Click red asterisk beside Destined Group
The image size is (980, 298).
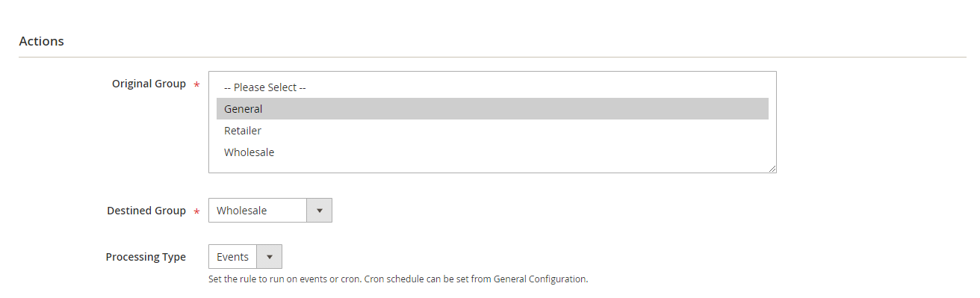(196, 212)
